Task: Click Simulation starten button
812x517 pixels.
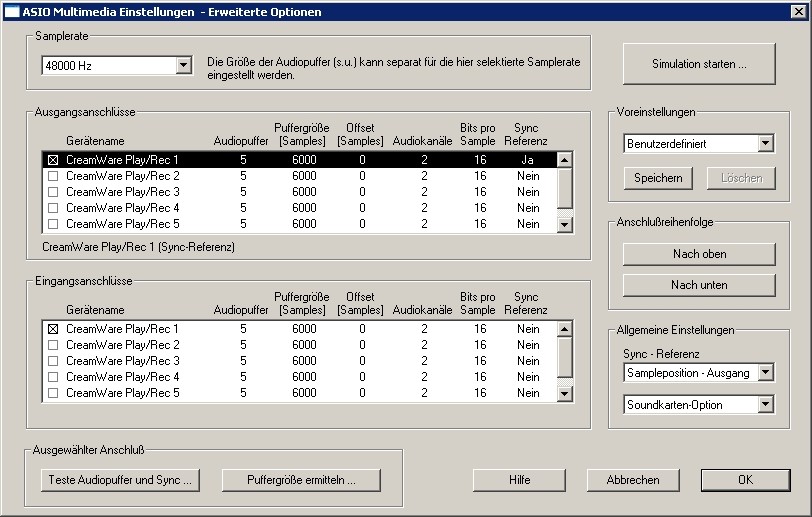Action: (699, 64)
